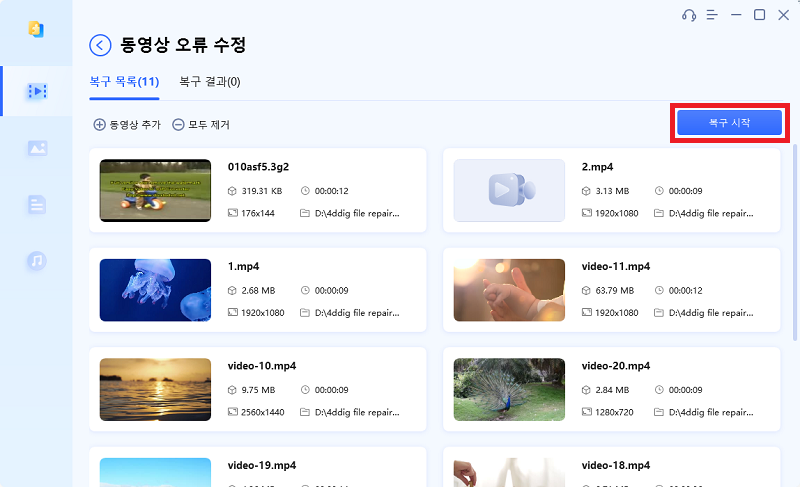Switch to the 복구 목록(11) tab
The height and width of the screenshot is (487, 800).
click(x=124, y=82)
